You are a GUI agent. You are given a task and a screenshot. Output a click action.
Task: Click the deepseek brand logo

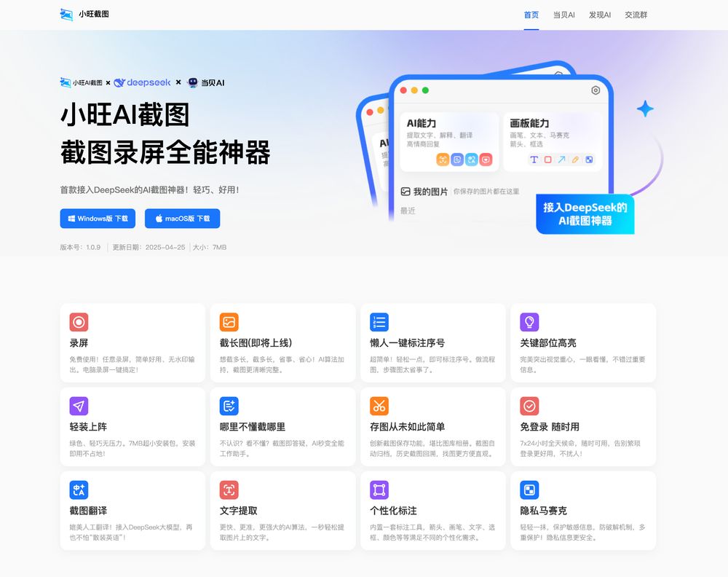click(x=142, y=83)
